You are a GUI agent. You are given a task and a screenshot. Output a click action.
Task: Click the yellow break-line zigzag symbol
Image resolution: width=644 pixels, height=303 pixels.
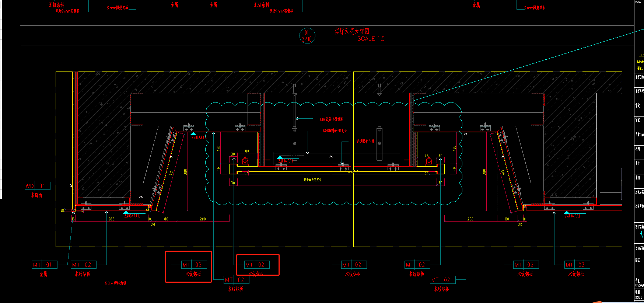point(352,171)
